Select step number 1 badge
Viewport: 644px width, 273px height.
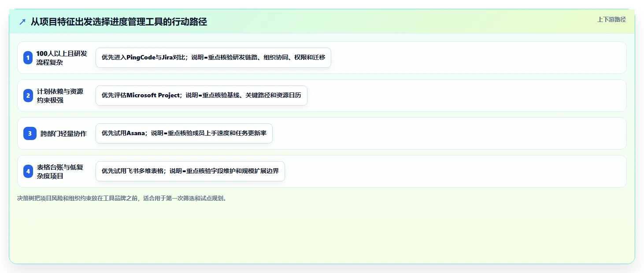[28, 58]
